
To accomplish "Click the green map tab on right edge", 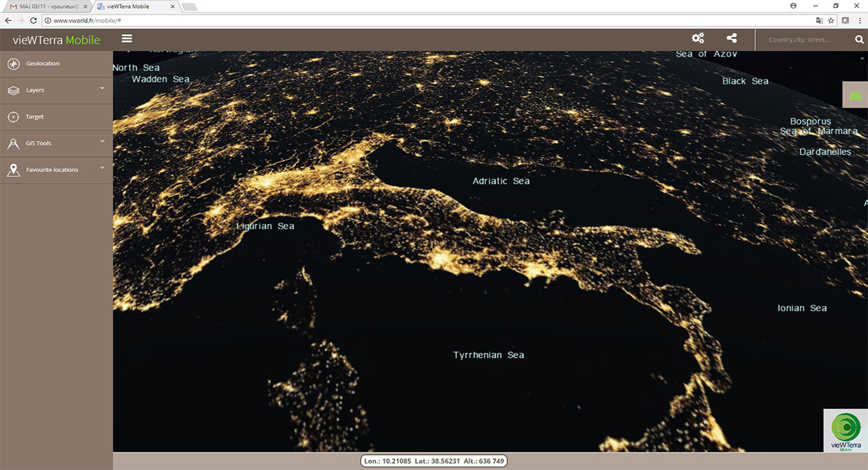I will pyautogui.click(x=856, y=95).
